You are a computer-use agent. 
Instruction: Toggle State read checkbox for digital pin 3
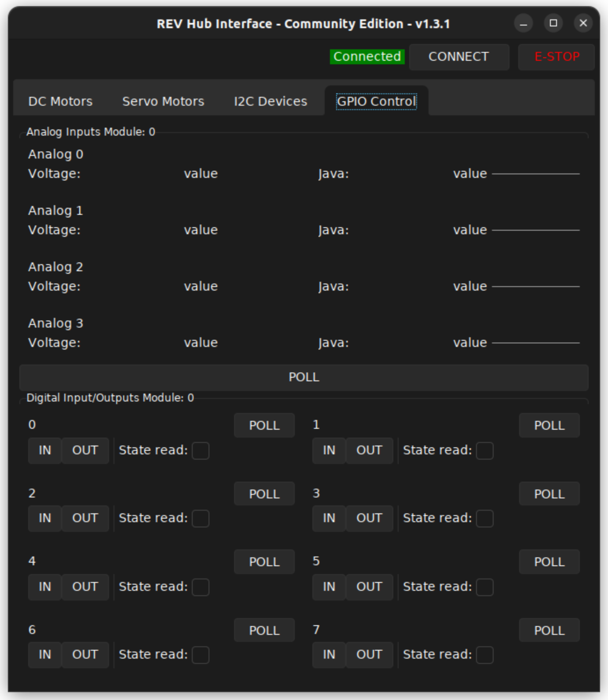(485, 519)
